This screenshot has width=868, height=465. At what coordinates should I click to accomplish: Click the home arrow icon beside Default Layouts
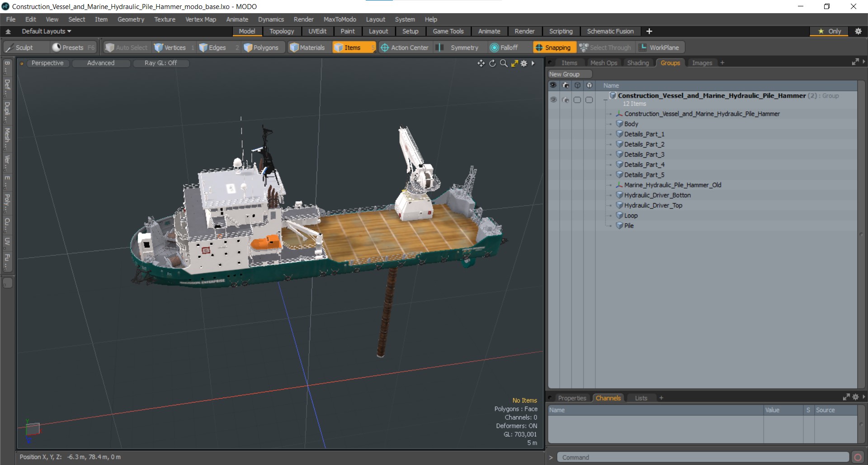(x=8, y=31)
